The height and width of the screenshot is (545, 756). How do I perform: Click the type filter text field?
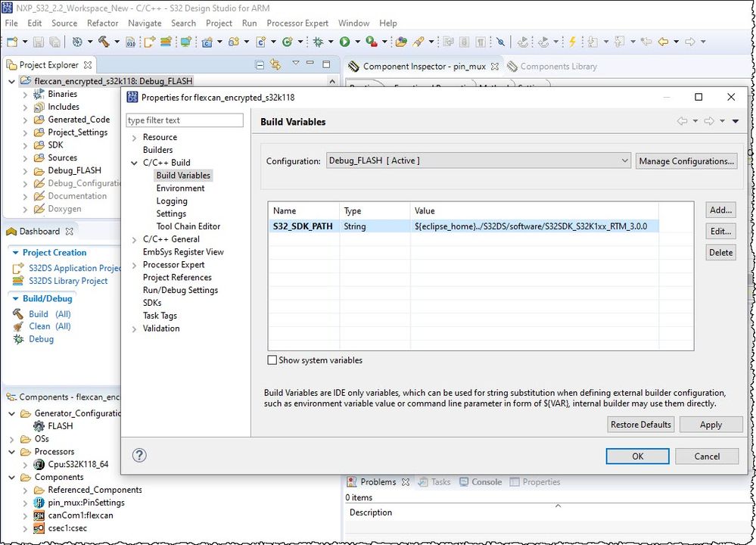185,120
